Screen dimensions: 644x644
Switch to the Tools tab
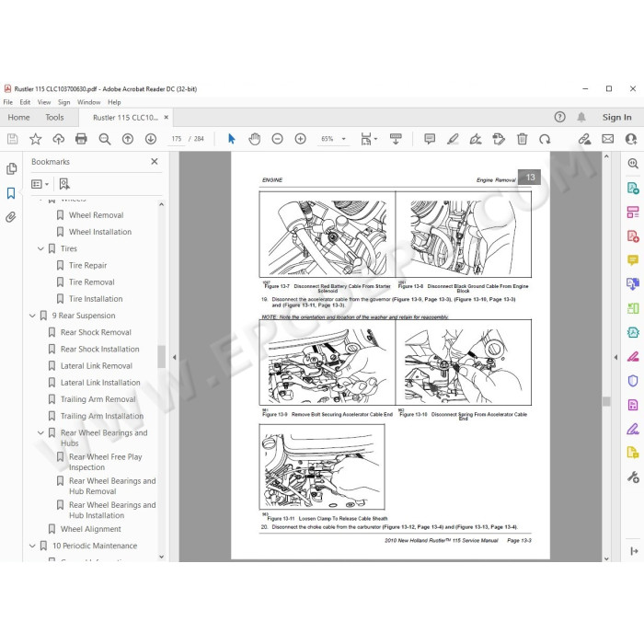click(x=54, y=118)
